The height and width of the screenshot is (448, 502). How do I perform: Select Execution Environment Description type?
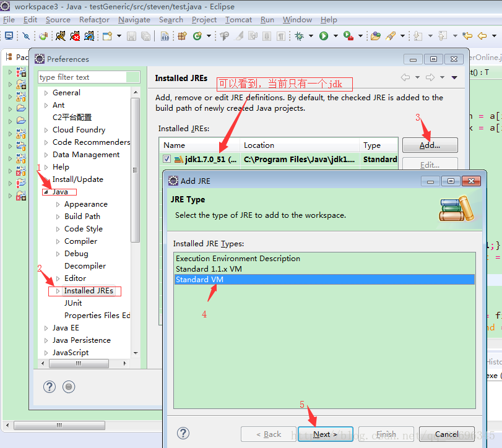(x=324, y=258)
